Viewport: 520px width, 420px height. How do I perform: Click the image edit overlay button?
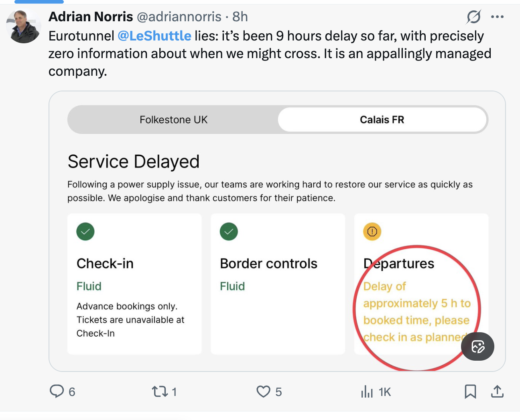click(x=477, y=346)
